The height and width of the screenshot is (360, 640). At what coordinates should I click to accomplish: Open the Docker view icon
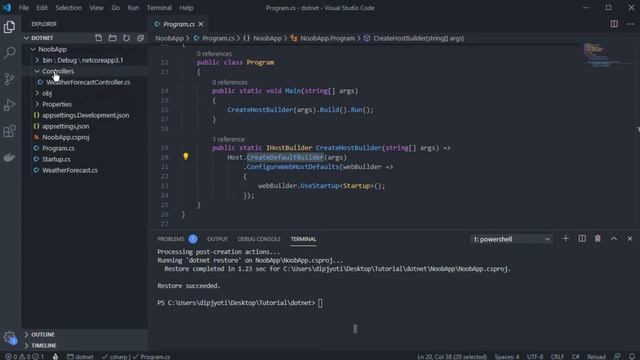tap(9, 157)
